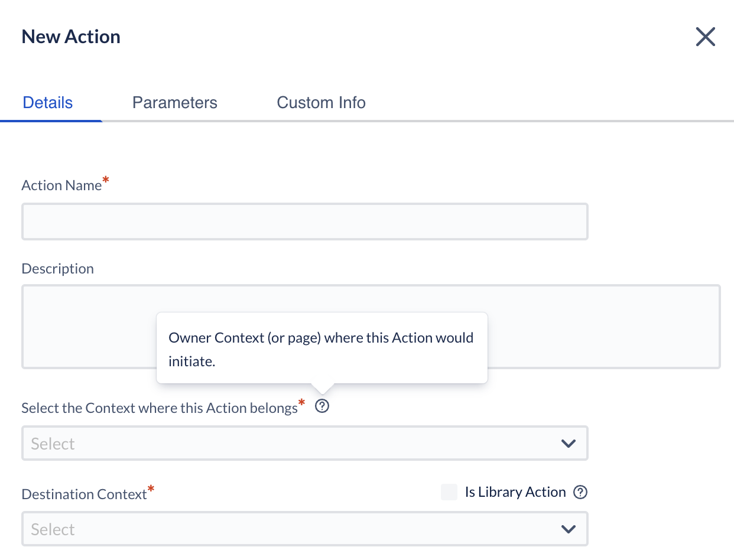Click help icon beside Context where Action belongs
The height and width of the screenshot is (560, 734).
click(x=322, y=406)
